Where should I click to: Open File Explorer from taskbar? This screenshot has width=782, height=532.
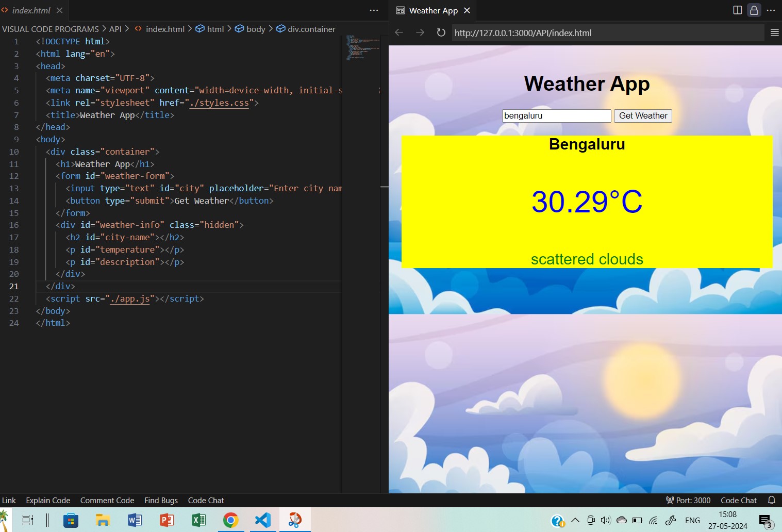tap(103, 520)
